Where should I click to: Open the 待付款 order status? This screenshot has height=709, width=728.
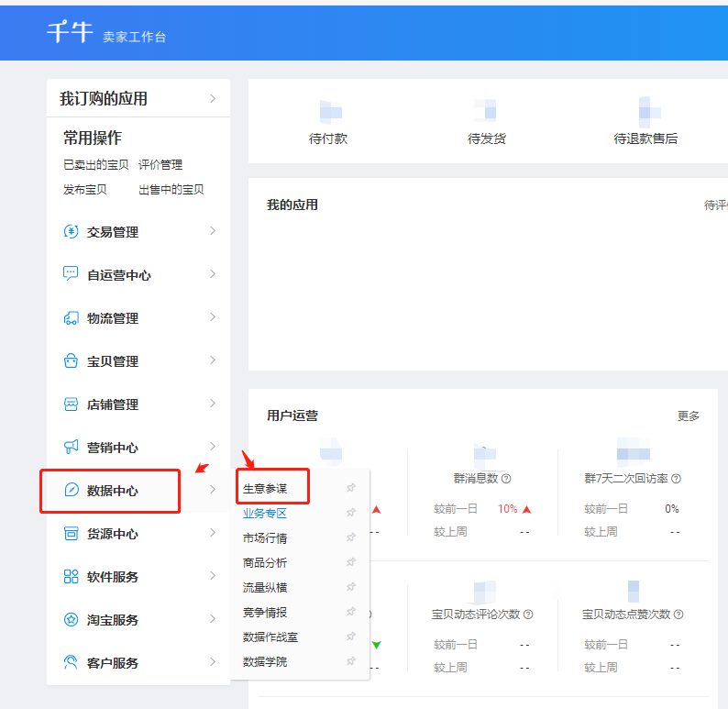point(328,138)
